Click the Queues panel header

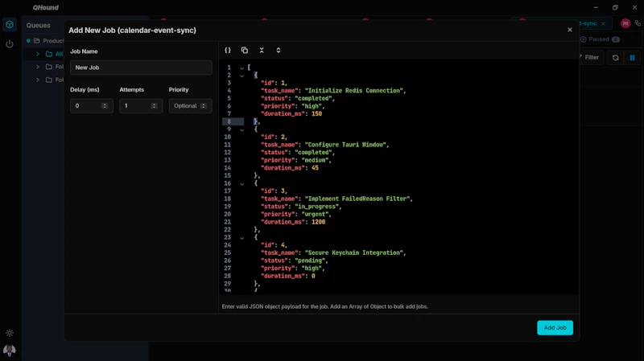pos(38,26)
